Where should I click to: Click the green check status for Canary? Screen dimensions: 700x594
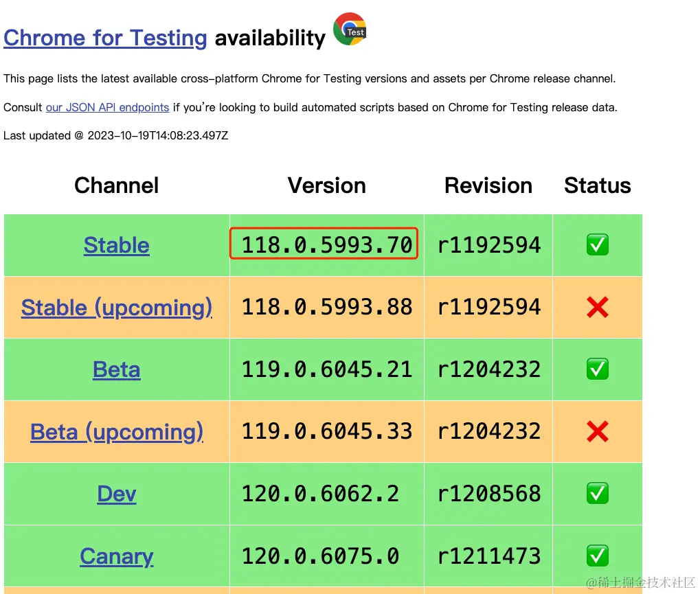[598, 556]
